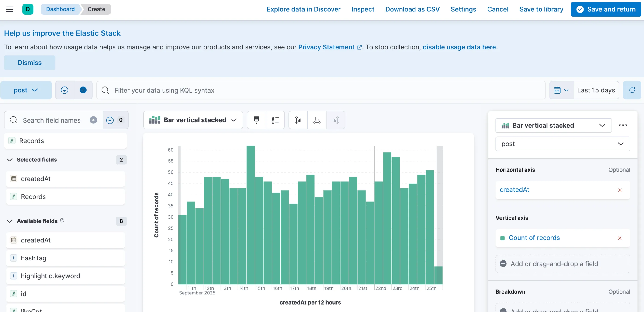Open the date quick menu calendar dropdown
This screenshot has width=644, height=312.
(561, 90)
